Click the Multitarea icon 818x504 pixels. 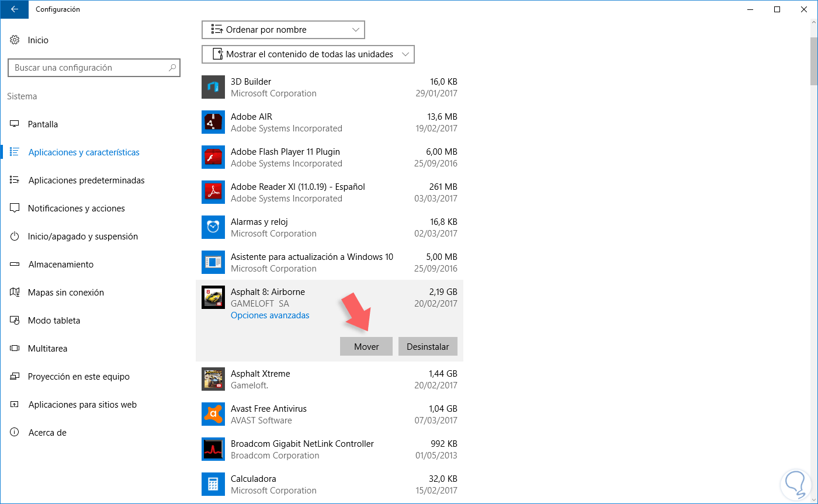(15, 349)
